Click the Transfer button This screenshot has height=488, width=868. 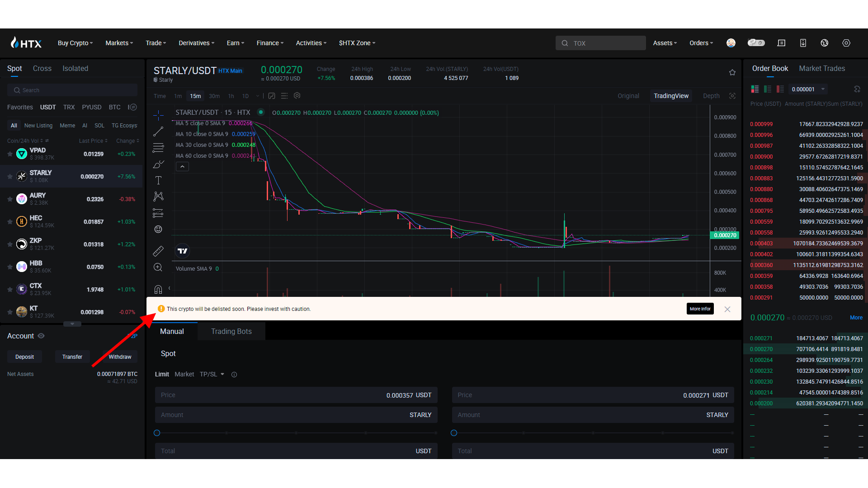[x=72, y=357]
